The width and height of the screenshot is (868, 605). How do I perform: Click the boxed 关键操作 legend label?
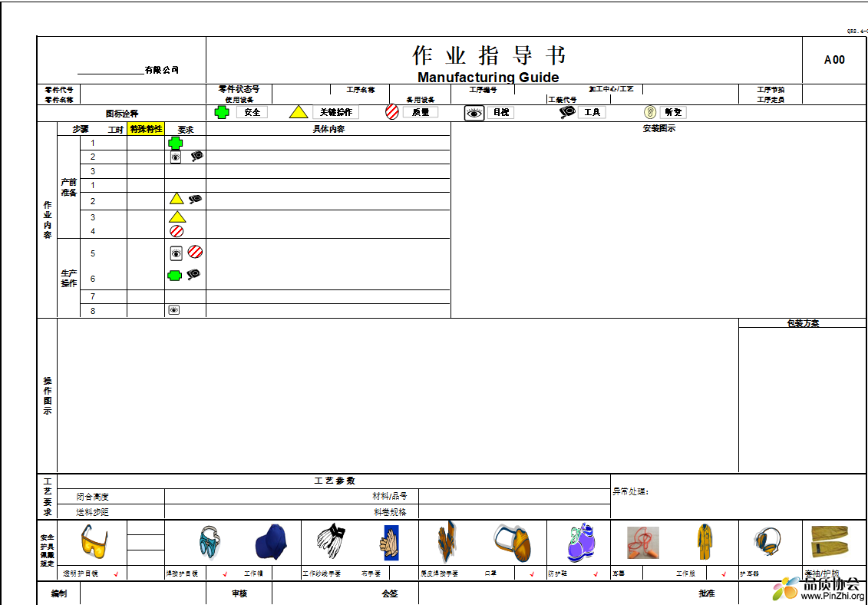tap(335, 112)
